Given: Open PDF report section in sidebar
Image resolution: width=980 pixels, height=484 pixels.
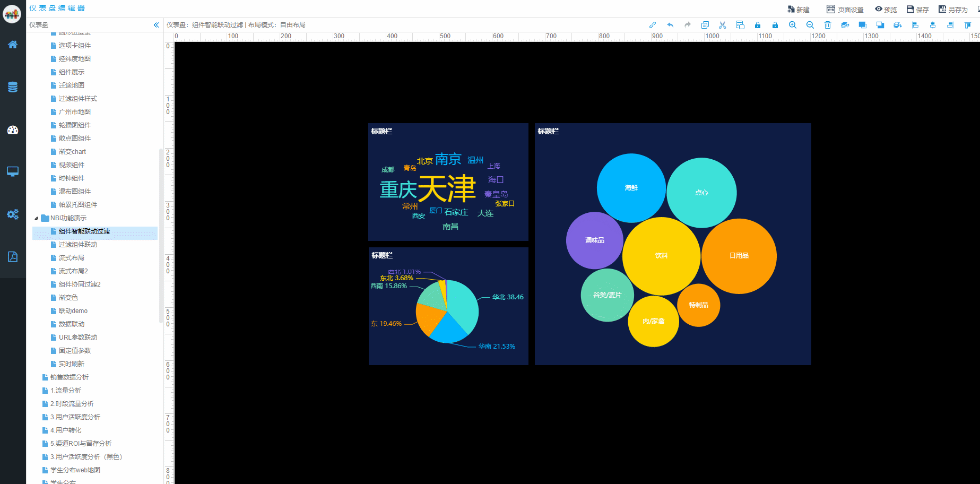Looking at the screenshot, I should point(13,257).
